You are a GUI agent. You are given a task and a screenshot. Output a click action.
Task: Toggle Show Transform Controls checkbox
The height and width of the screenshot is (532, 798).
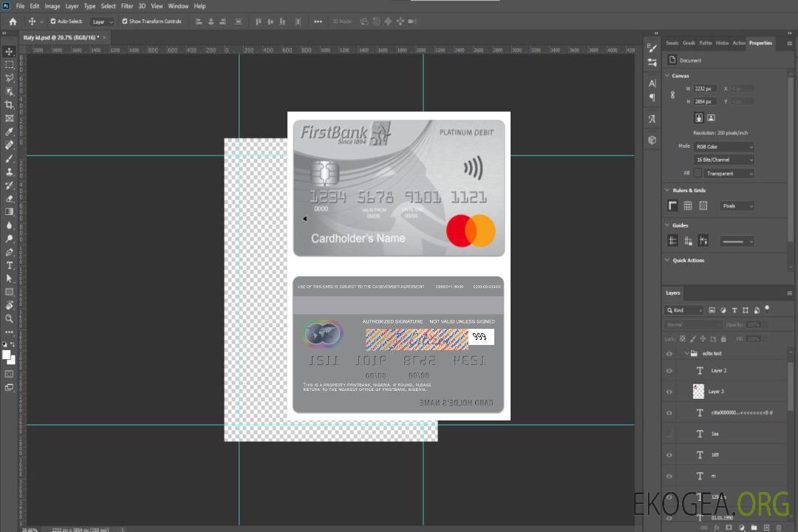(x=125, y=21)
